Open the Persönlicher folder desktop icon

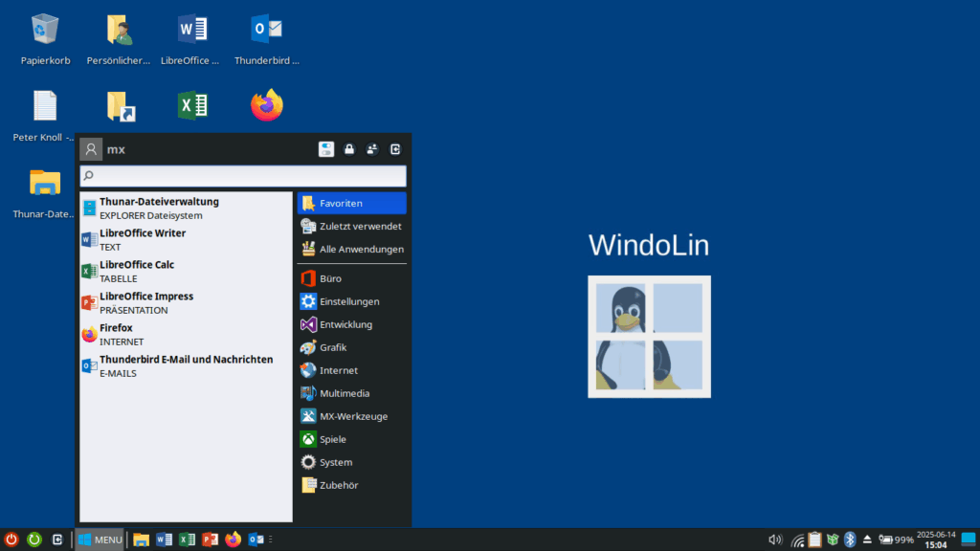(119, 30)
